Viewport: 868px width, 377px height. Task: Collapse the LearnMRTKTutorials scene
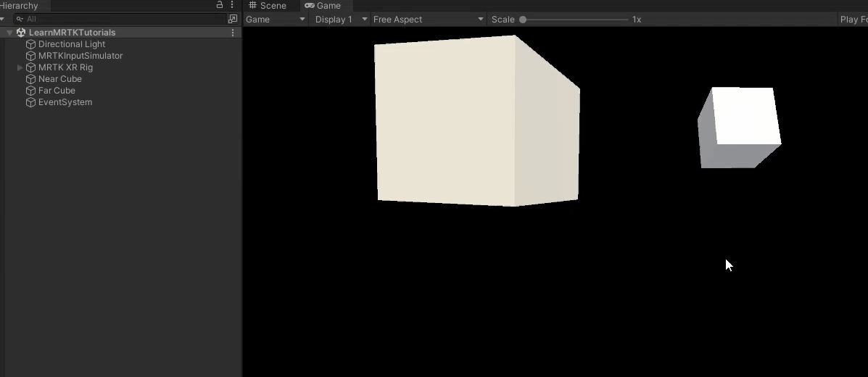point(9,33)
